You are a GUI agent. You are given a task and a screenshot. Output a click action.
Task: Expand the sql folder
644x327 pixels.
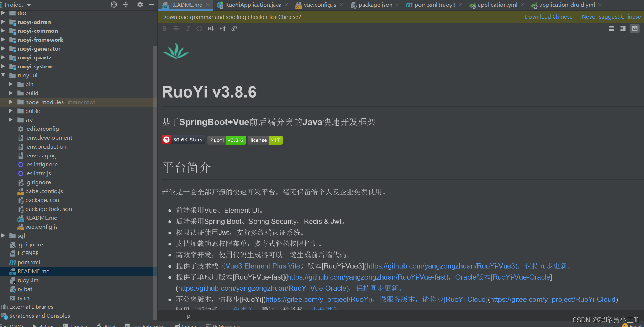[x=3, y=235]
